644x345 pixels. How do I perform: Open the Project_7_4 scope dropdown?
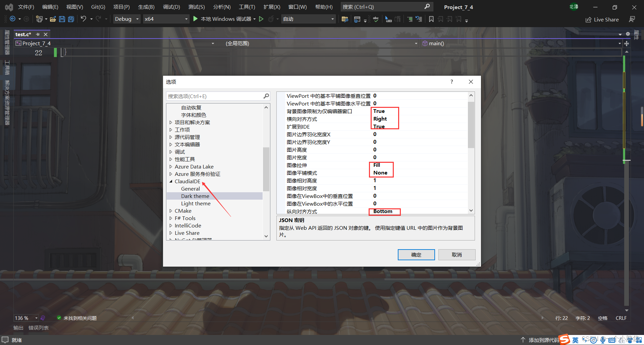tap(115, 43)
